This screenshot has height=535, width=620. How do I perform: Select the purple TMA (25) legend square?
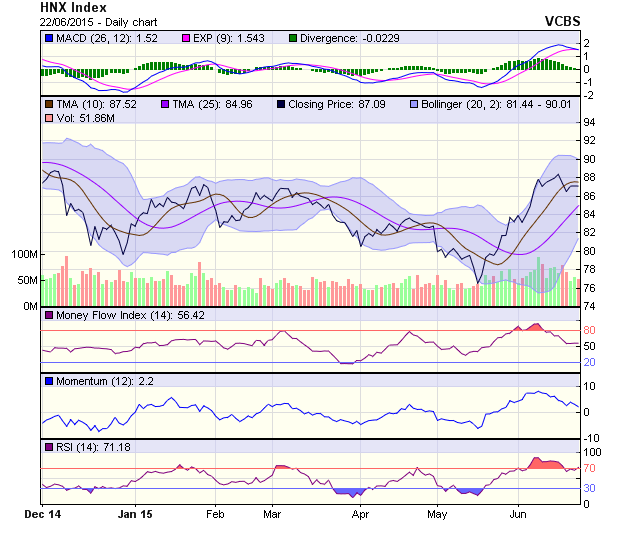click(x=164, y=103)
